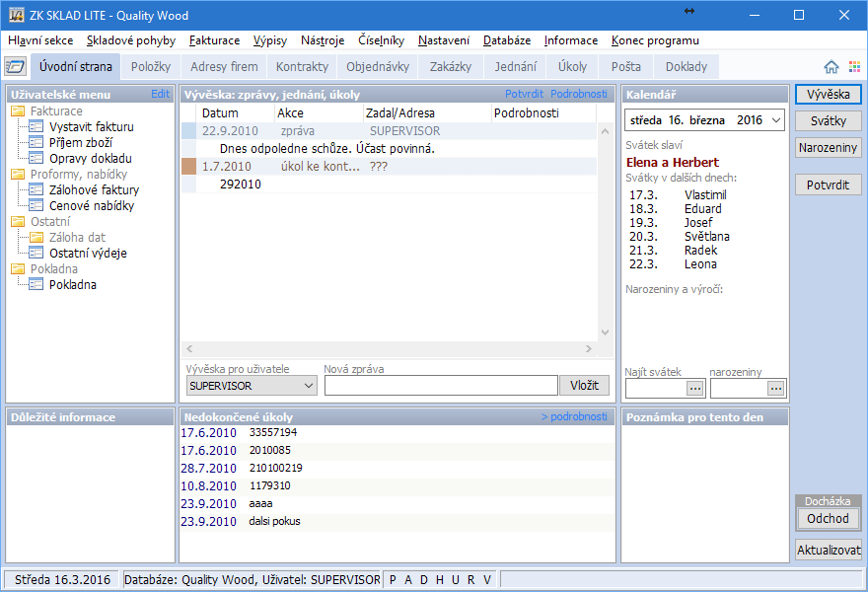This screenshot has height=592, width=868.
Task: Click the Záloha dat folder icon
Action: coord(36,237)
